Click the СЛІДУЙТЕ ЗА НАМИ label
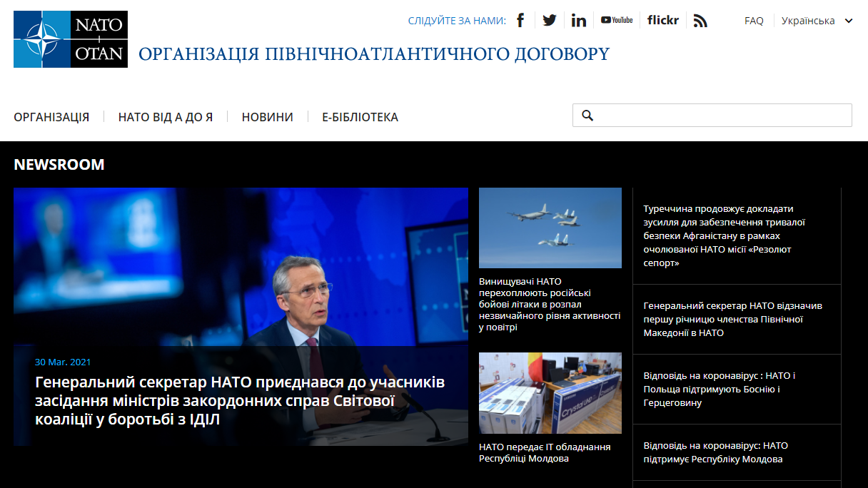Image resolution: width=868 pixels, height=488 pixels. pyautogui.click(x=457, y=21)
